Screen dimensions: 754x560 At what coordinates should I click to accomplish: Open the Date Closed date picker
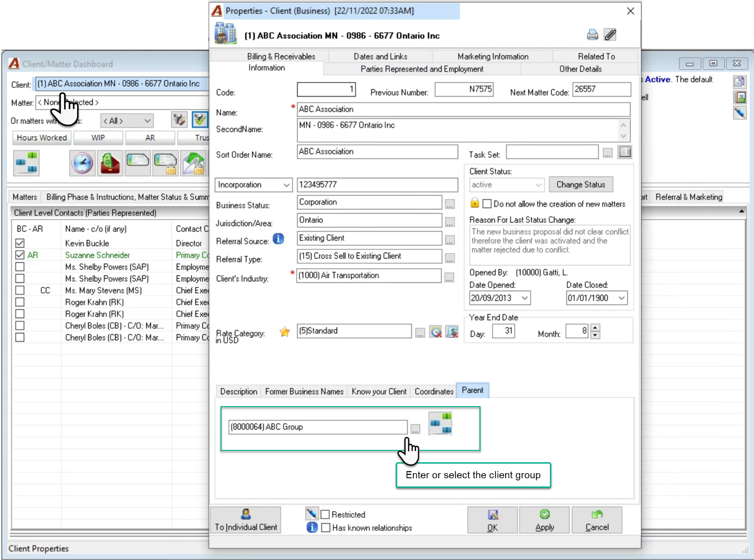(622, 298)
